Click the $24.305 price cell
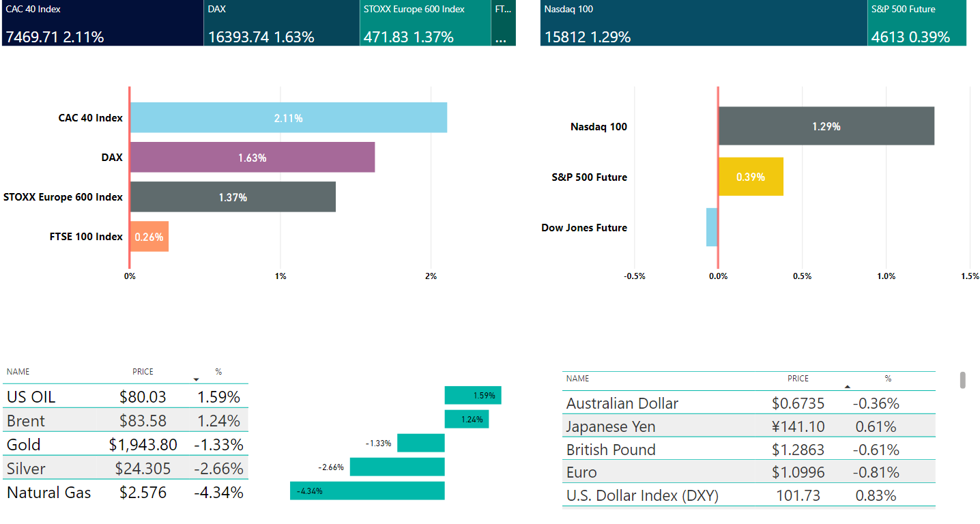The image size is (980, 524). point(143,469)
